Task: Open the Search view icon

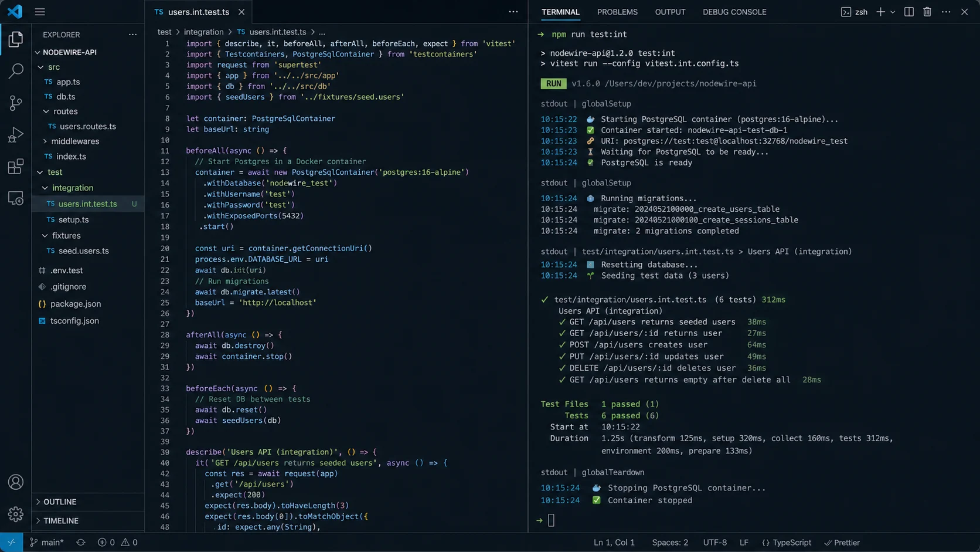Action: 16,71
